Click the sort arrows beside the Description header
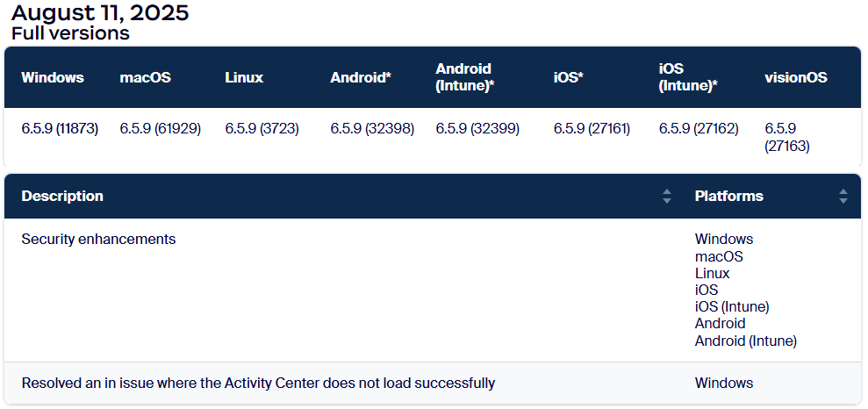The width and height of the screenshot is (868, 409). tap(667, 197)
